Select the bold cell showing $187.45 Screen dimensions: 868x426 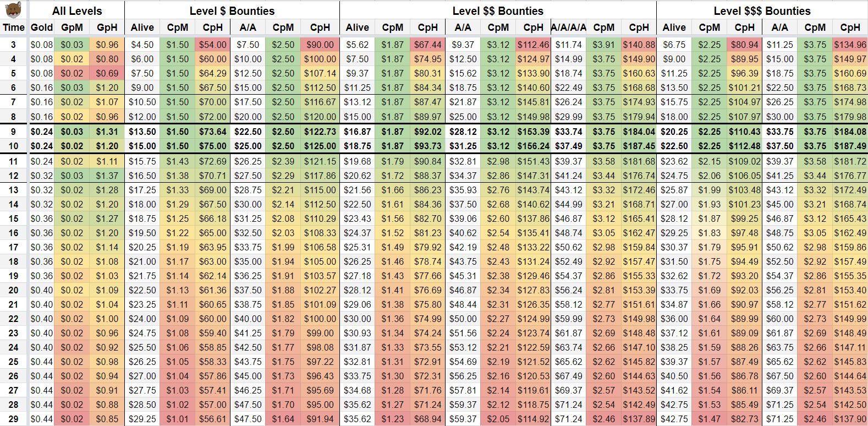[x=639, y=146]
